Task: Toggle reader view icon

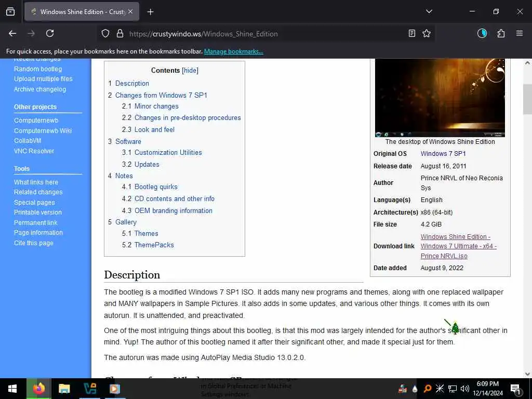Action: tap(411, 34)
